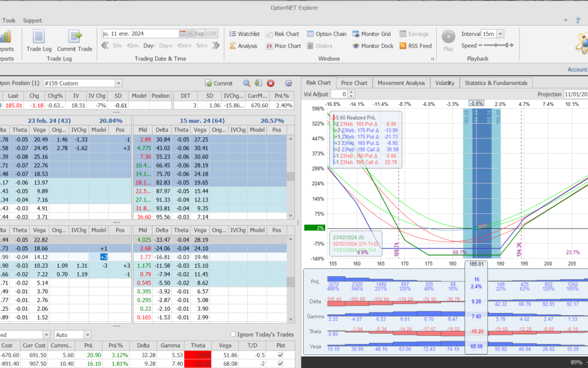Open the RSS Feed window

pos(415,46)
